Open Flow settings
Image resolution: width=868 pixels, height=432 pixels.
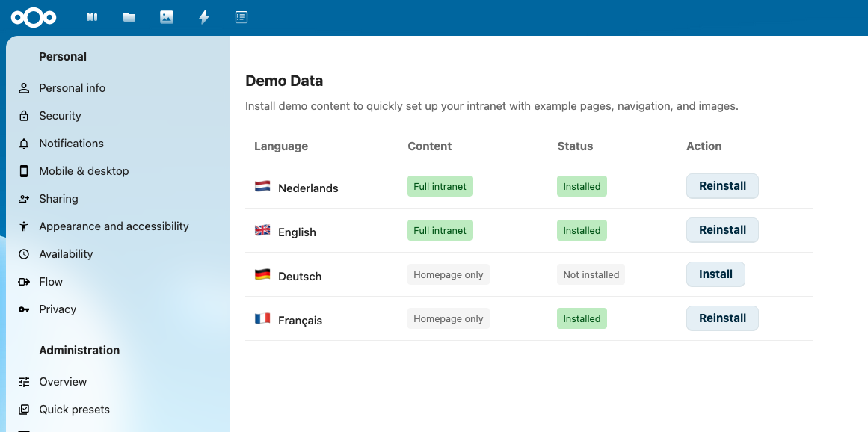click(50, 281)
